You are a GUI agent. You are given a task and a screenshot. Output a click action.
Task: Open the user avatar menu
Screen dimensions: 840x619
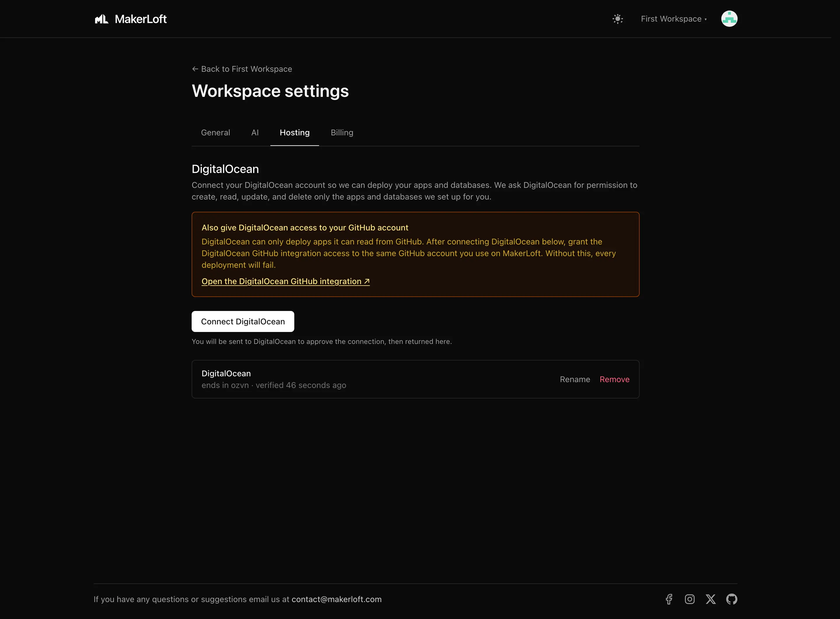729,19
